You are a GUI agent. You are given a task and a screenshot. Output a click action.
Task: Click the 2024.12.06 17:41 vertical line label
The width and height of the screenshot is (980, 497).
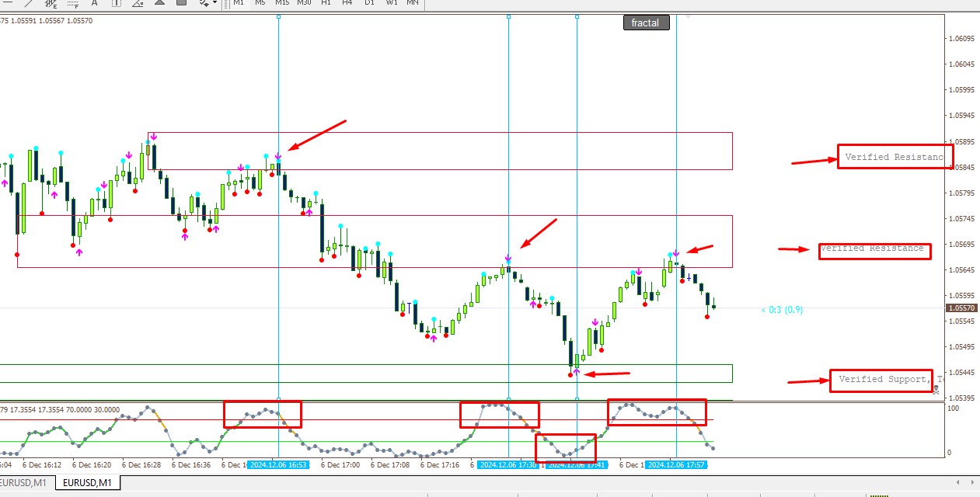point(576,464)
